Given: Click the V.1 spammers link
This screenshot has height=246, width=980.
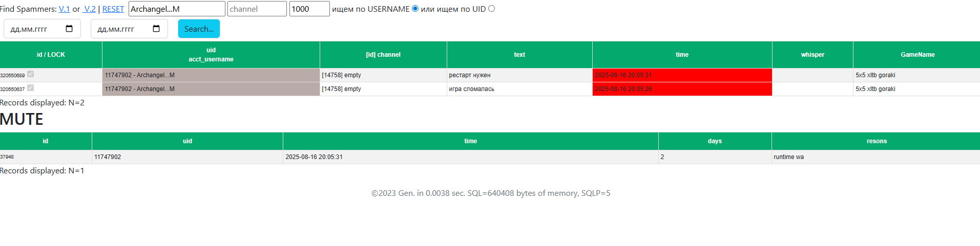Looking at the screenshot, I should 65,9.
